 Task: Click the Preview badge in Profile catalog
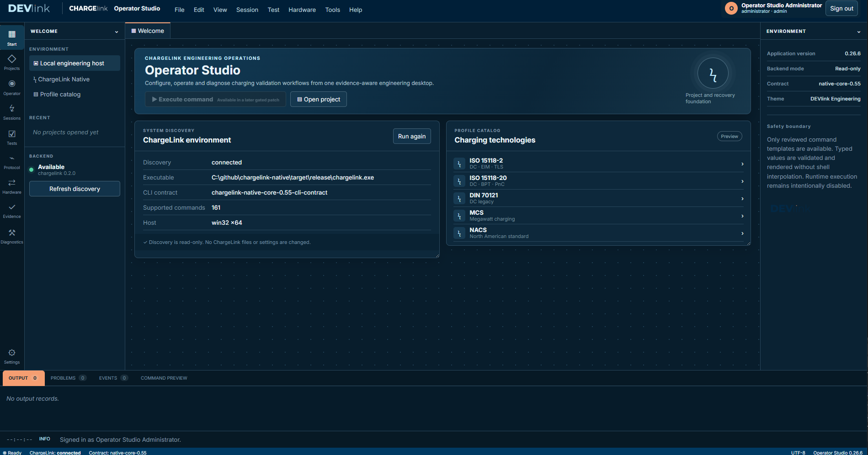tap(730, 136)
